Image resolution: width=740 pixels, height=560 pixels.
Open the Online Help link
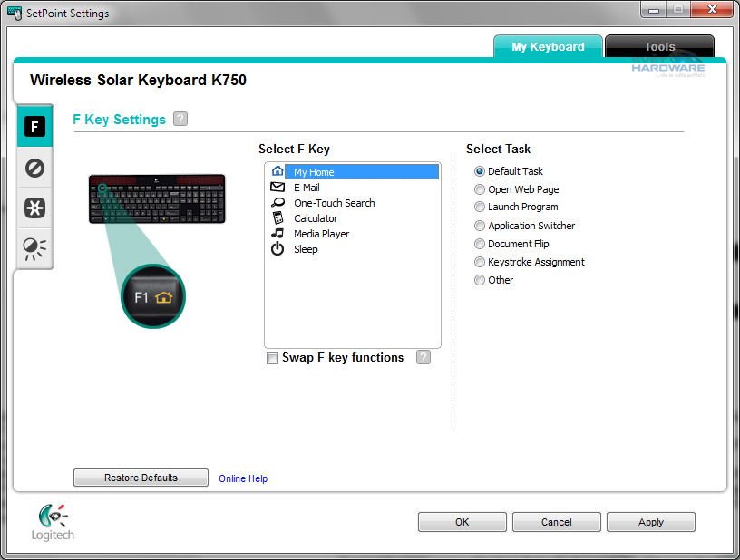243,478
